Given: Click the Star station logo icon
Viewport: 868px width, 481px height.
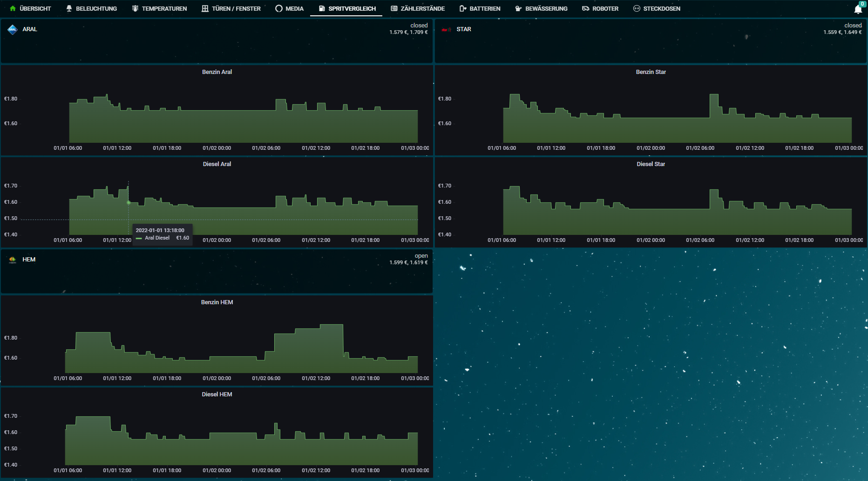Looking at the screenshot, I should (x=447, y=29).
